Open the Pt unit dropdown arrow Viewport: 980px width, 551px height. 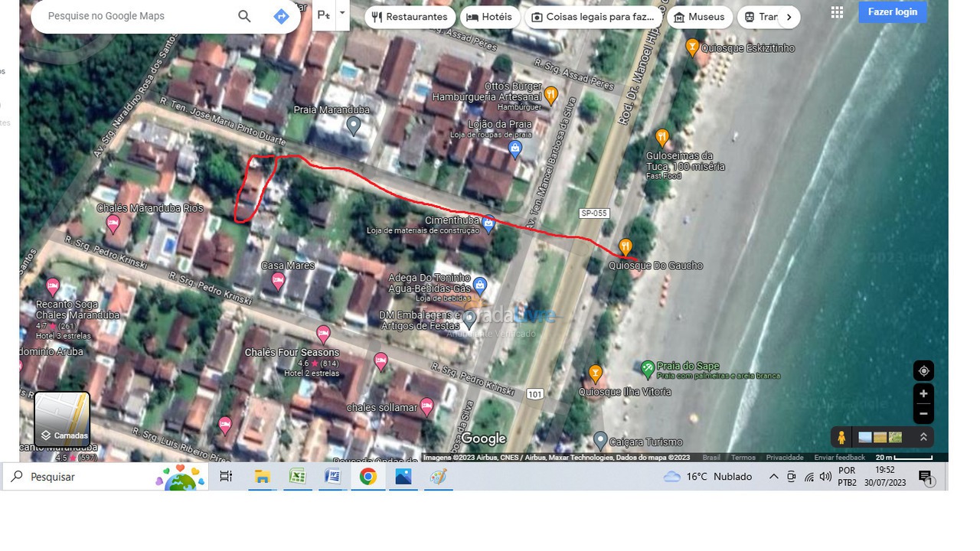[341, 13]
